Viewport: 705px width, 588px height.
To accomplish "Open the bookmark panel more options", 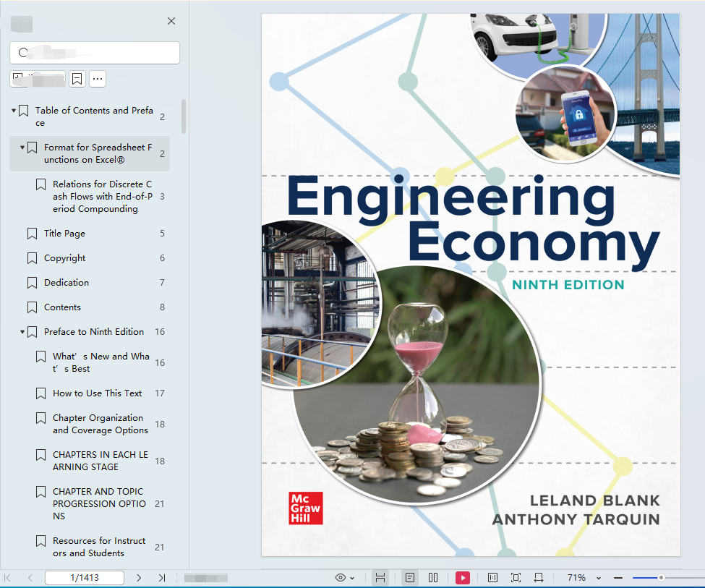I will point(98,79).
